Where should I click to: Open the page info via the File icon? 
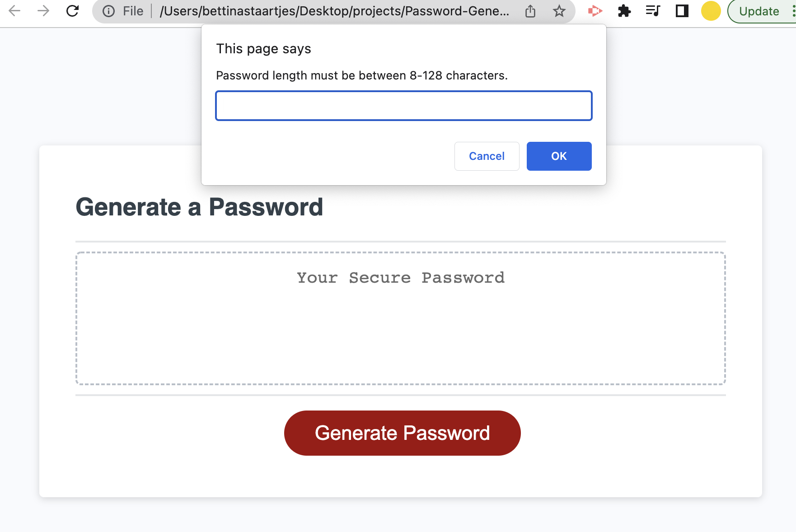pos(108,11)
